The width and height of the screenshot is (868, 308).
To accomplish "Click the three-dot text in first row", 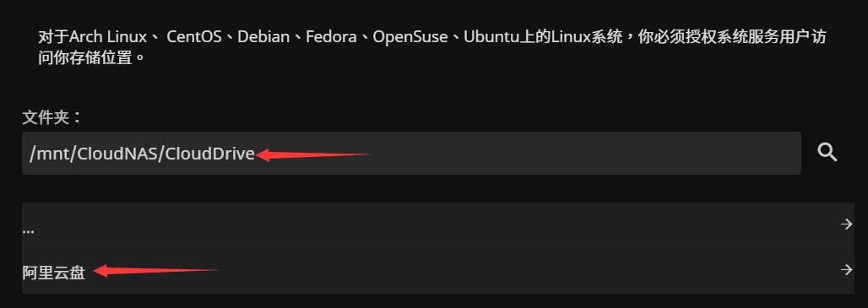I will [28, 230].
